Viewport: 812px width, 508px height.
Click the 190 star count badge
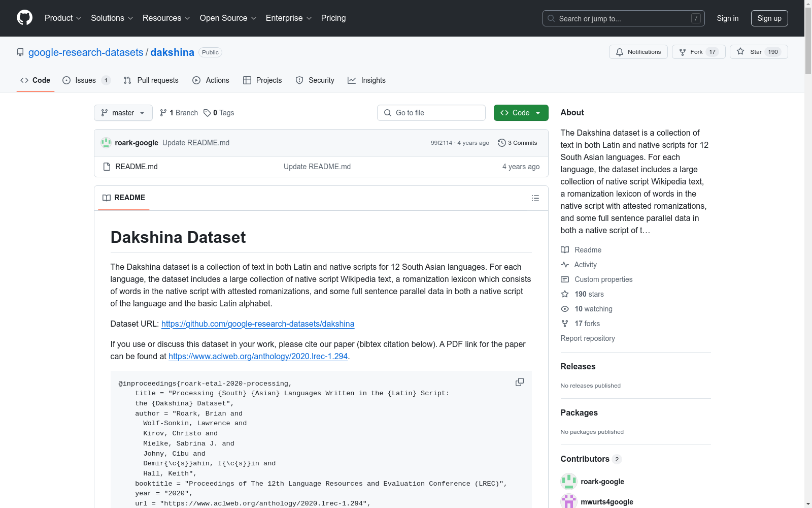point(773,52)
